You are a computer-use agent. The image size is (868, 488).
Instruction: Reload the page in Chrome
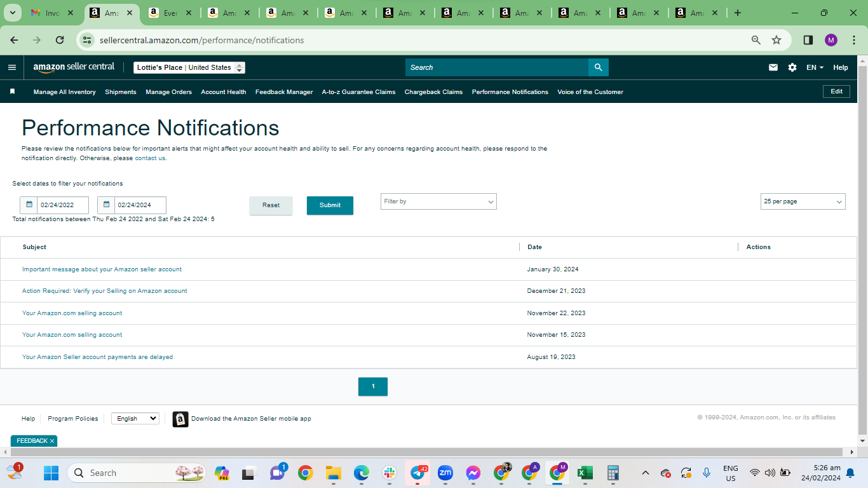point(60,40)
